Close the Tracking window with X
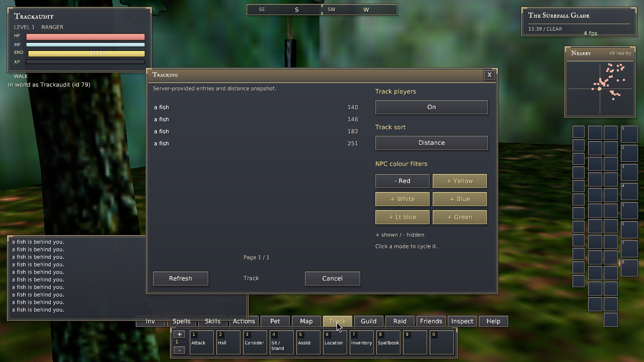Screen dimensions: 644x362 click(489, 75)
